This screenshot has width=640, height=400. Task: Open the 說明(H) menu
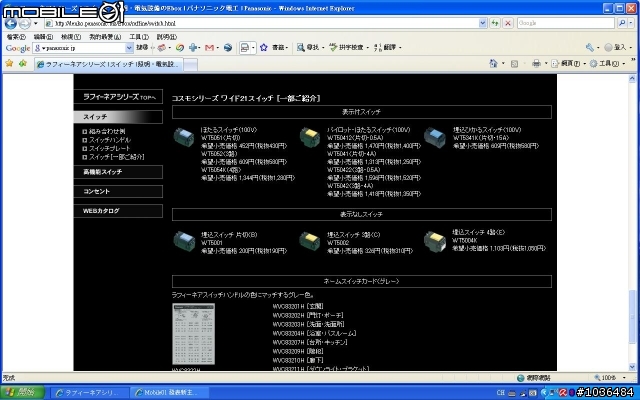pyautogui.click(x=167, y=37)
